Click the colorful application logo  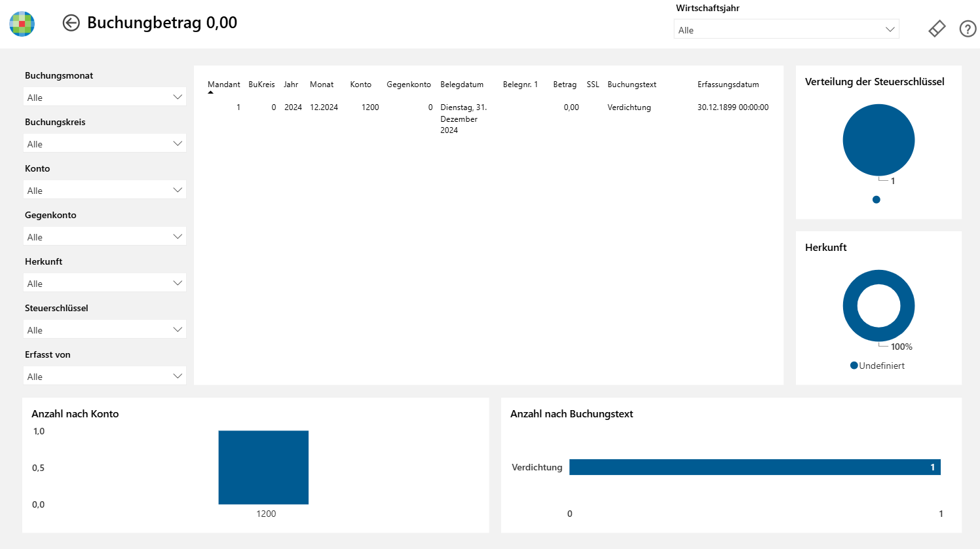(22, 24)
